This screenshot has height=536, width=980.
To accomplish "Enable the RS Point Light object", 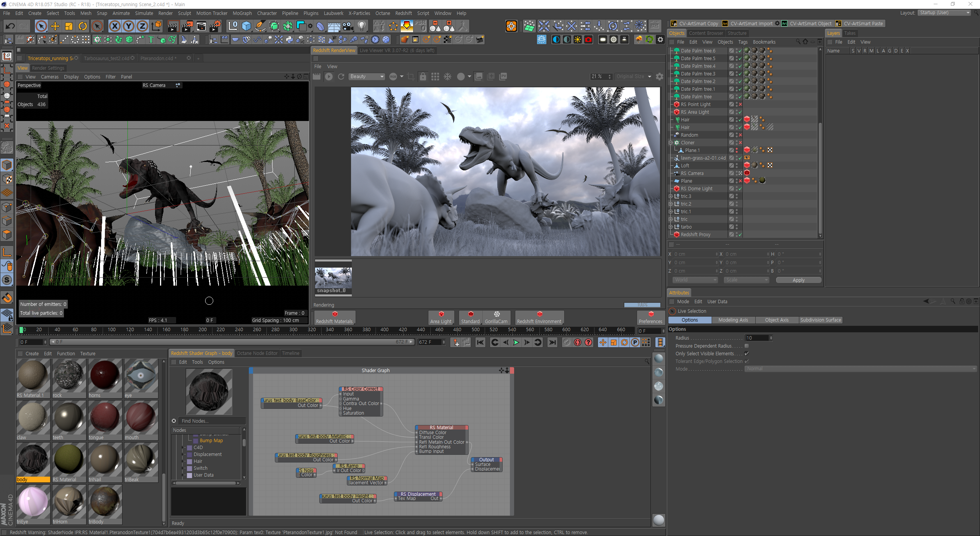I will (740, 104).
